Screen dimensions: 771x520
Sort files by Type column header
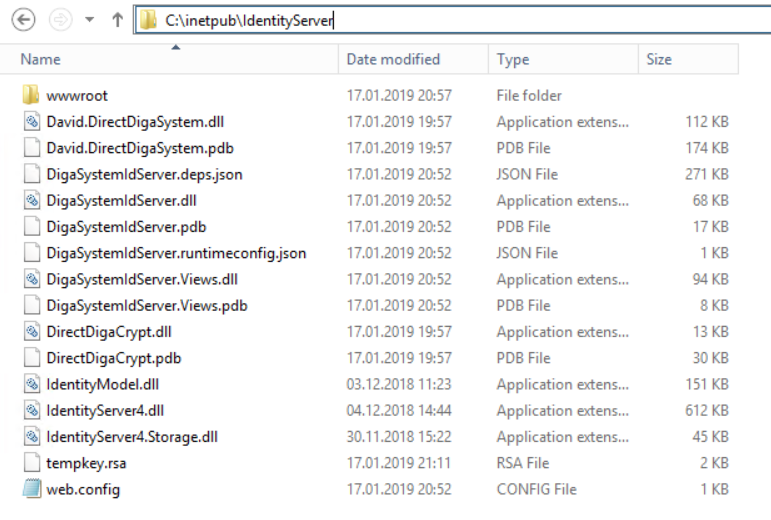513,59
